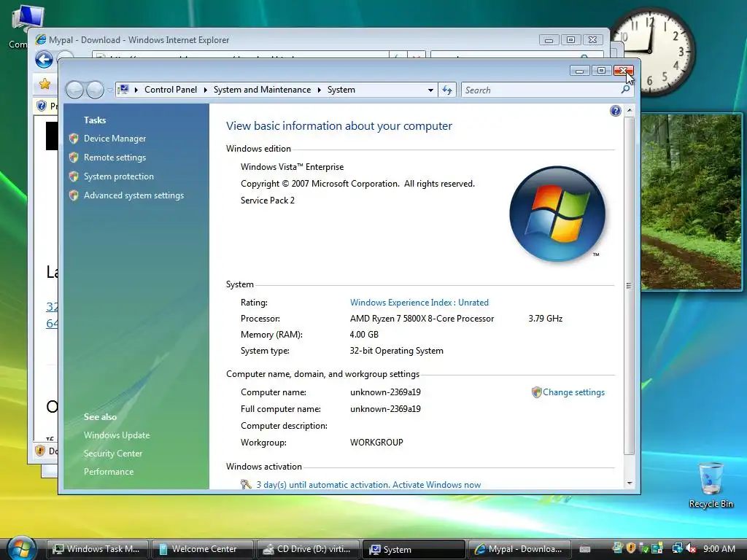Switch to Welcome Center taskbar button
This screenshot has height=560, width=747.
point(203,549)
